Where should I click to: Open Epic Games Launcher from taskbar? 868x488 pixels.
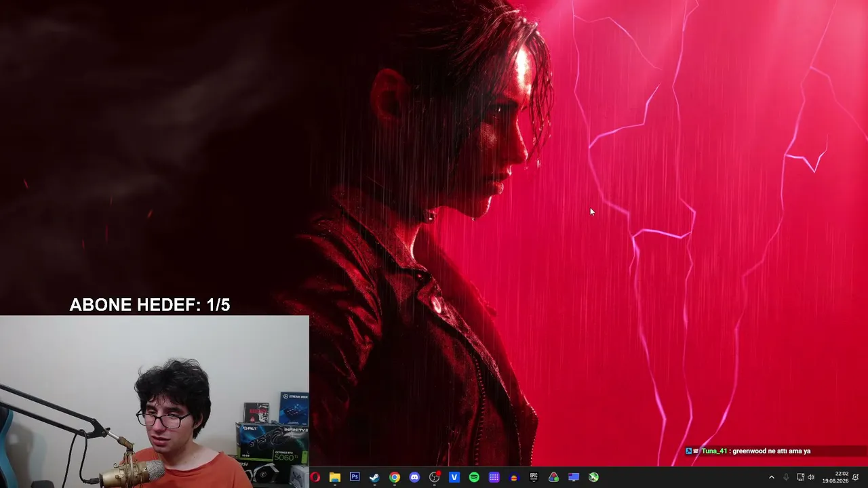click(534, 477)
